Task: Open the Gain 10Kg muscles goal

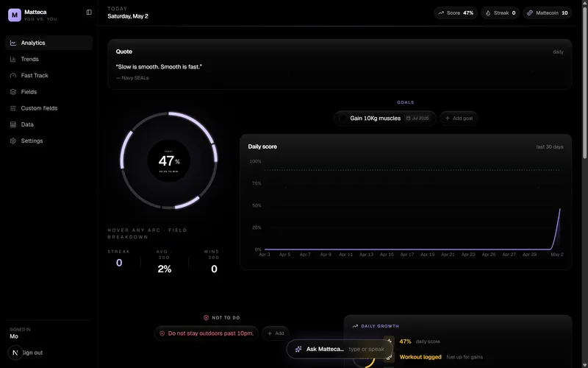Action: (x=384, y=118)
